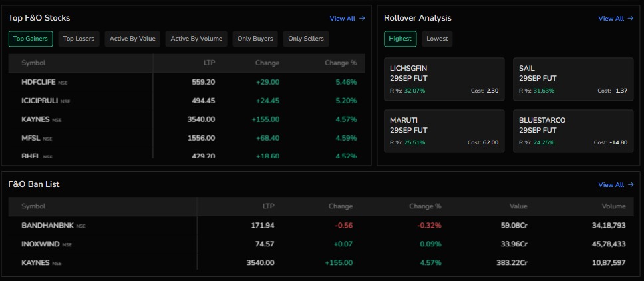Sort Top F&O Stocks by LTP header

208,63
